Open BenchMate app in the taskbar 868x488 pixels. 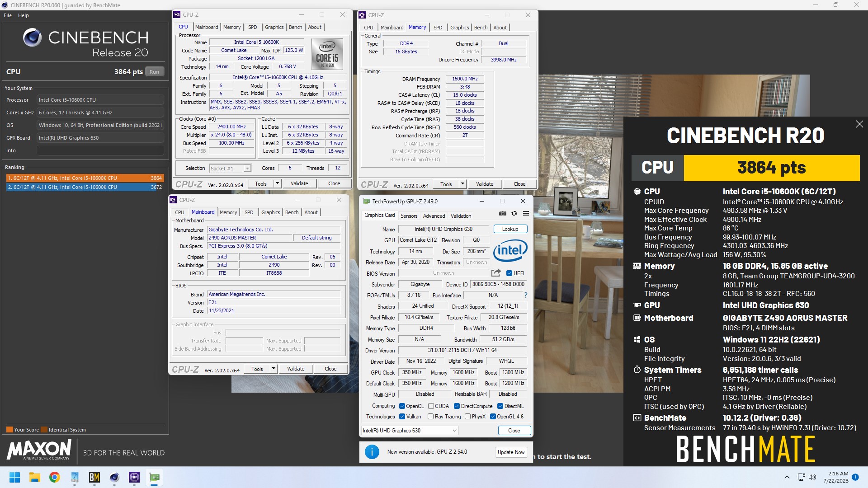pos(94,477)
